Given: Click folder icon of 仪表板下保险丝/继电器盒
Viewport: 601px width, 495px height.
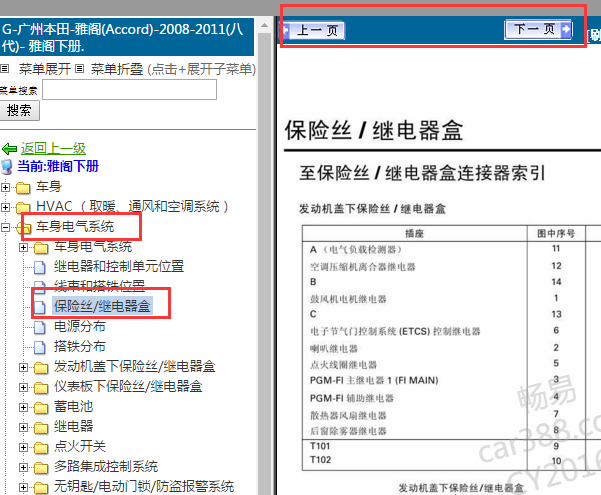Looking at the screenshot, I should [41, 388].
